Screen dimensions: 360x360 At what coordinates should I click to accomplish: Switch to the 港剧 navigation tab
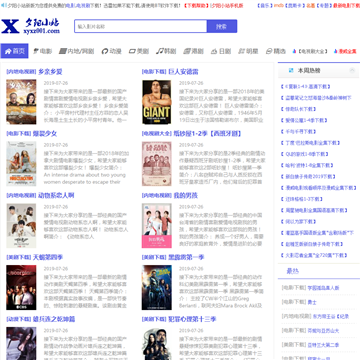(194, 51)
